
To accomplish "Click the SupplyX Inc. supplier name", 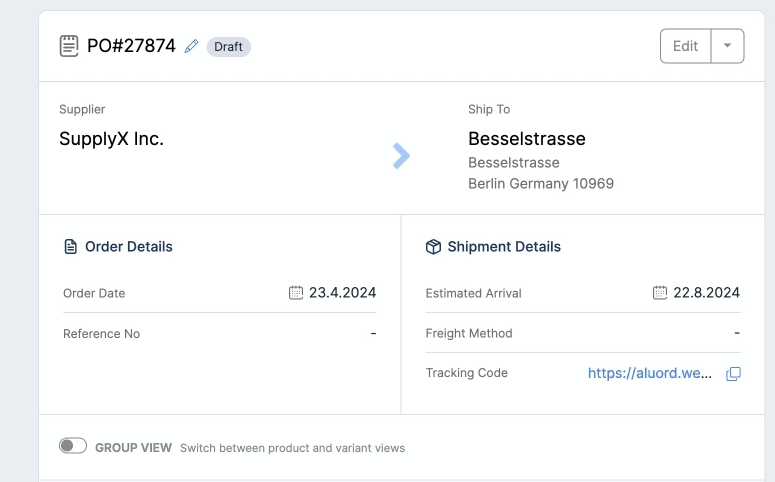I will (x=111, y=139).
